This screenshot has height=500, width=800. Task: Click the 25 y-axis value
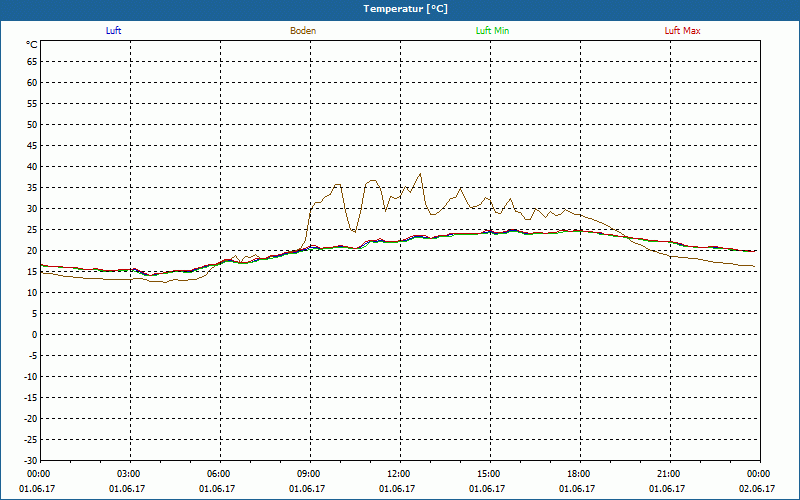32,230
